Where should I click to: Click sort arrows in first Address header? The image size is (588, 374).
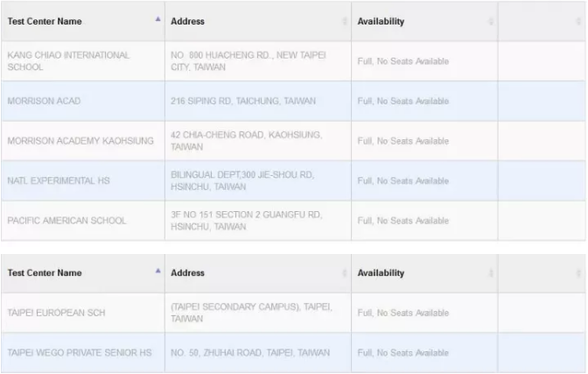(345, 21)
